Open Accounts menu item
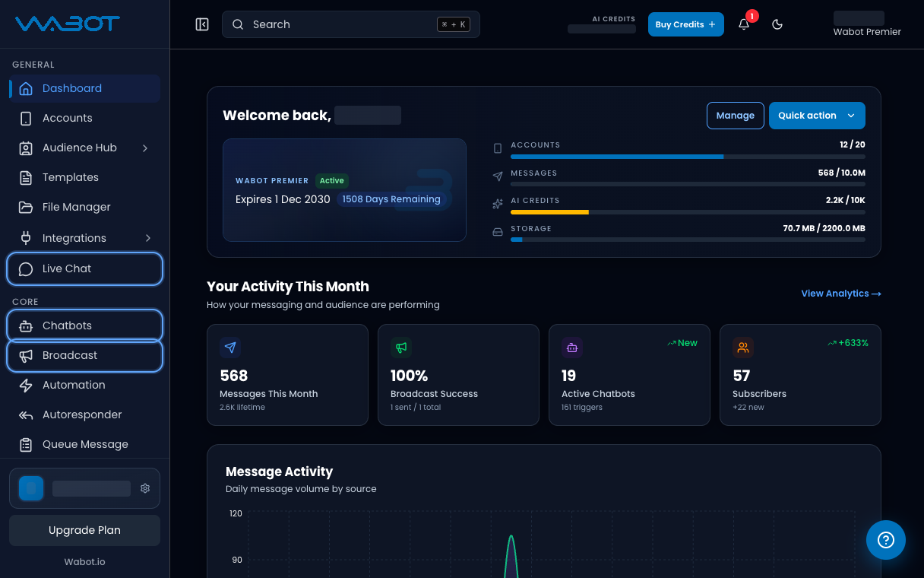924x578 pixels. coord(84,118)
